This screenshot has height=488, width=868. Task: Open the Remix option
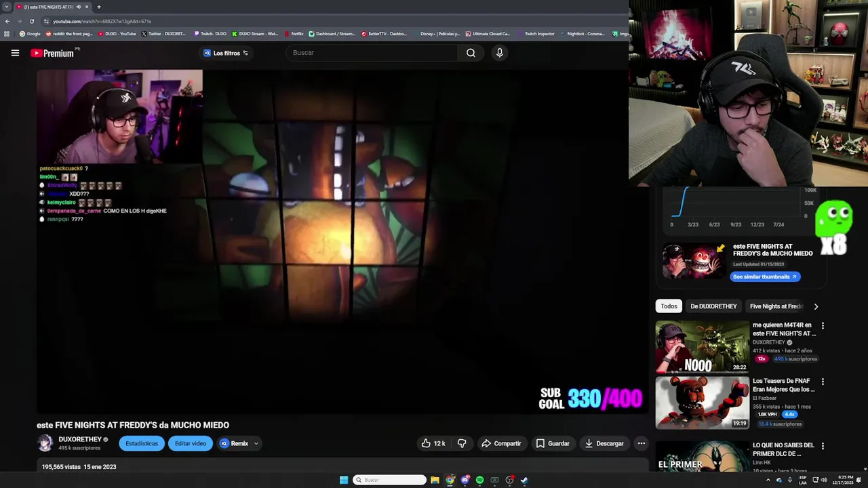[x=234, y=443]
